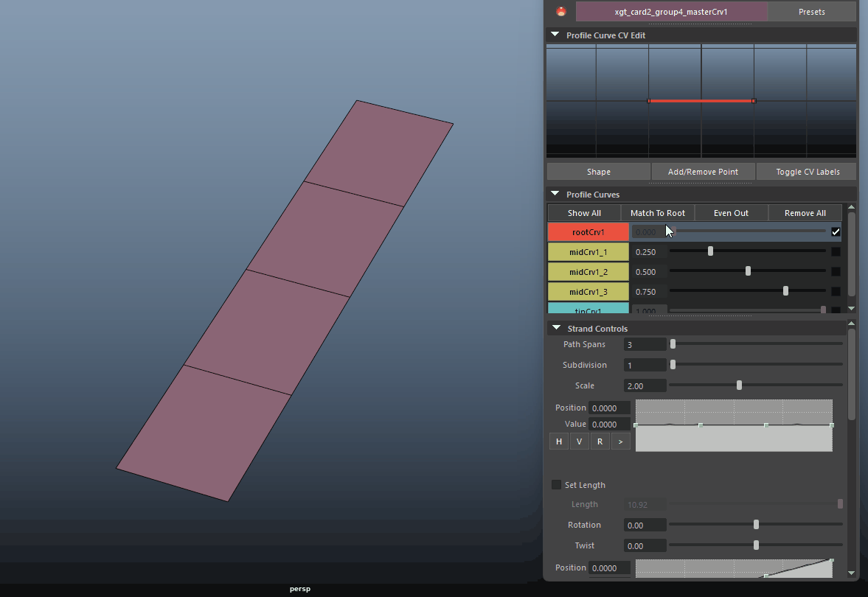Select the right CV point of red profile curve
The image size is (868, 597).
click(x=753, y=101)
